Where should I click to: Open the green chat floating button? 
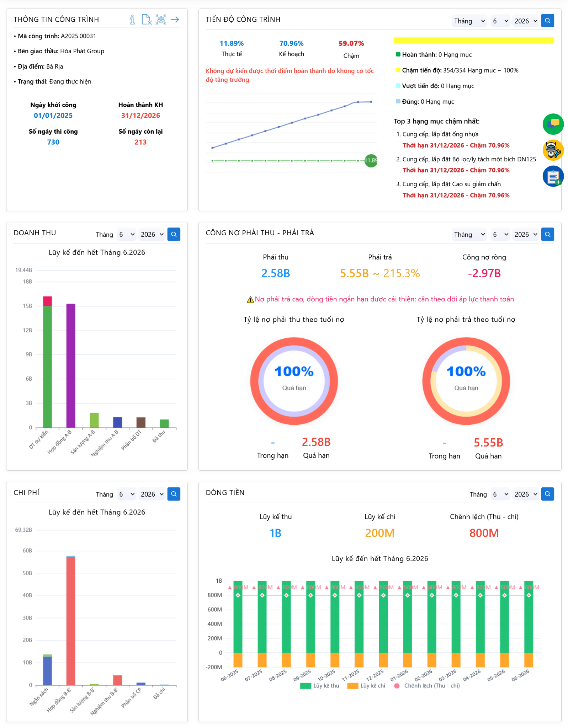click(553, 124)
